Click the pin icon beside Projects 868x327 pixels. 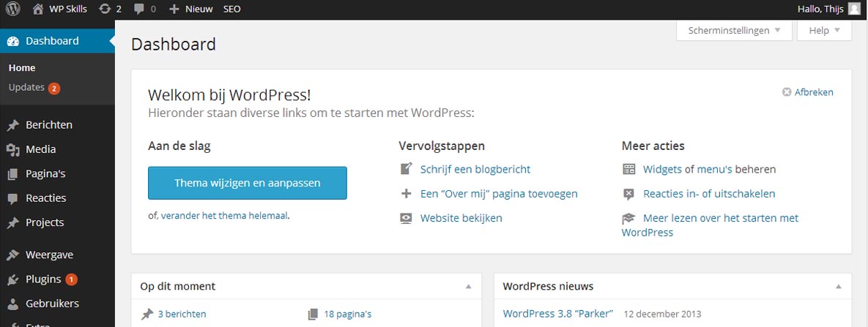point(12,223)
